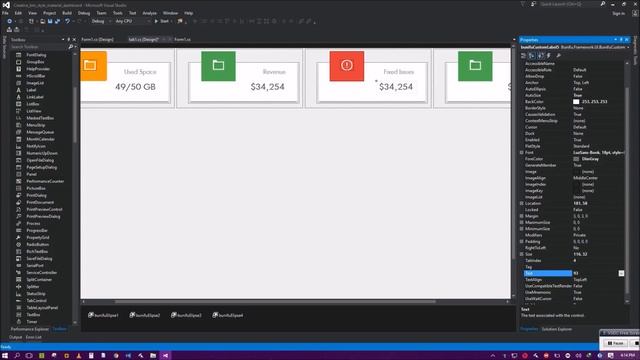
Task: Click the designer horizontal scrollbar
Action: coord(276,302)
